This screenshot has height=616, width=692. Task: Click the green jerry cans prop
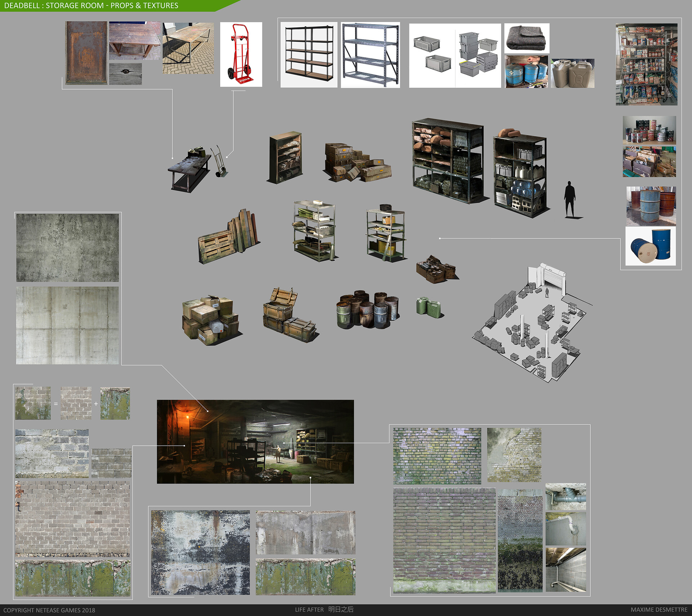tap(429, 307)
